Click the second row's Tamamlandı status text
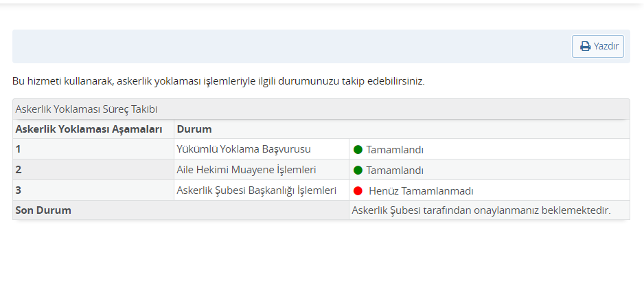644x286 pixels. pos(395,170)
